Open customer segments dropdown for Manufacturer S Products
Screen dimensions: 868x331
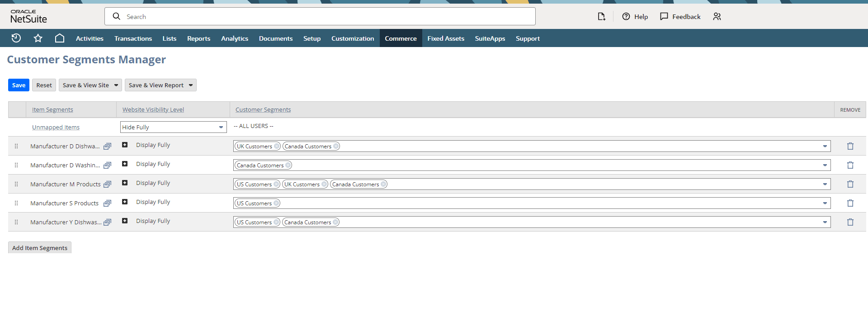(x=825, y=203)
